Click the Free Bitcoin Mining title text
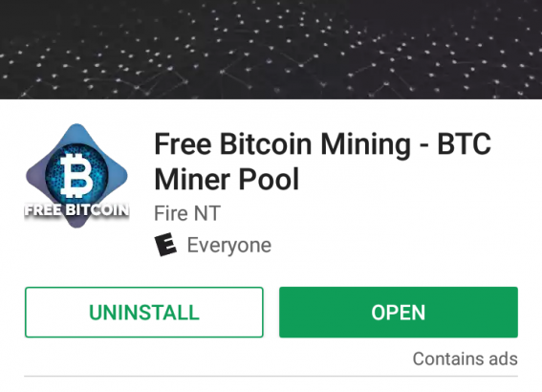The width and height of the screenshot is (542, 392). (x=282, y=144)
